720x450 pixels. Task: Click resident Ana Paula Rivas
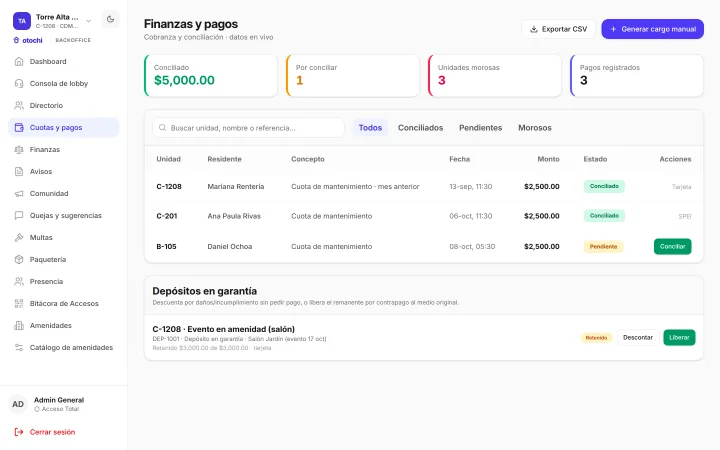pyautogui.click(x=234, y=216)
